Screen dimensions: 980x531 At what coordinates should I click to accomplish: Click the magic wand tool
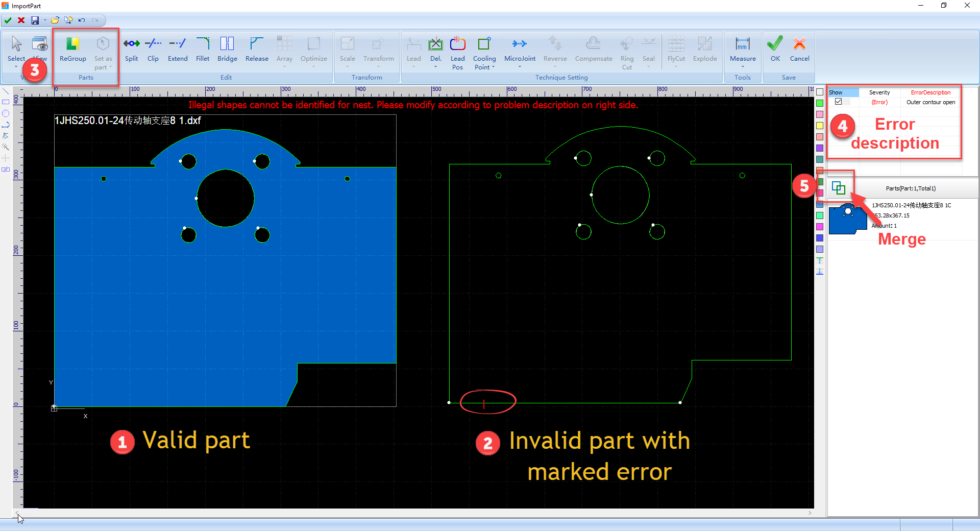click(6, 147)
